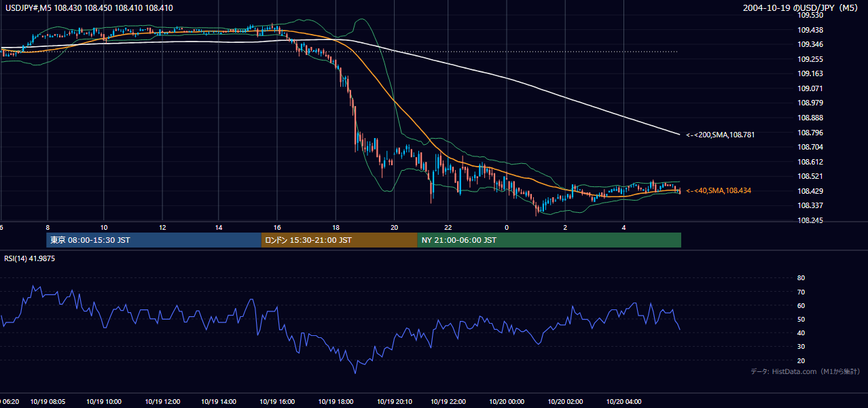Click price axis label 109.255

tap(810, 59)
